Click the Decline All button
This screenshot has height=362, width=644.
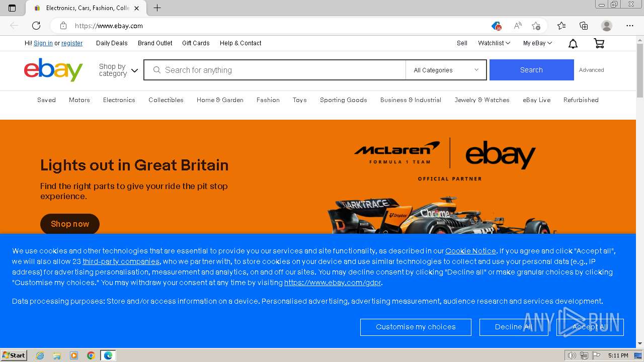coord(514,327)
